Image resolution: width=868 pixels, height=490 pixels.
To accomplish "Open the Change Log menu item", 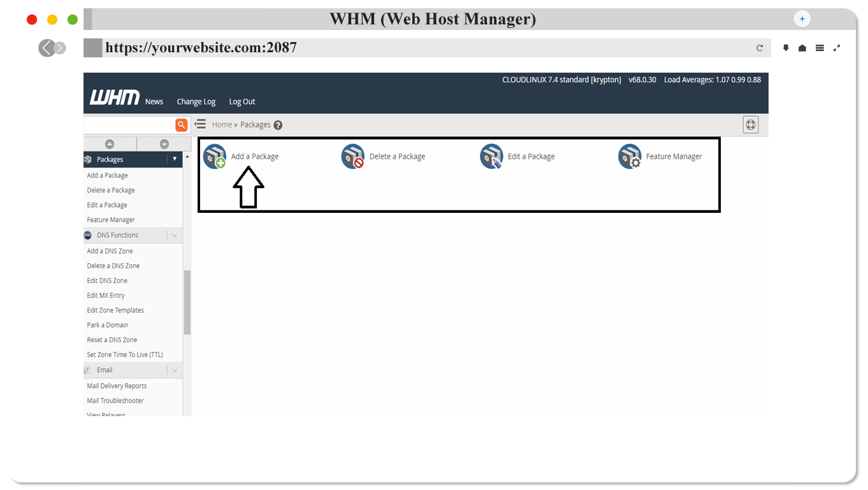I will coord(196,101).
